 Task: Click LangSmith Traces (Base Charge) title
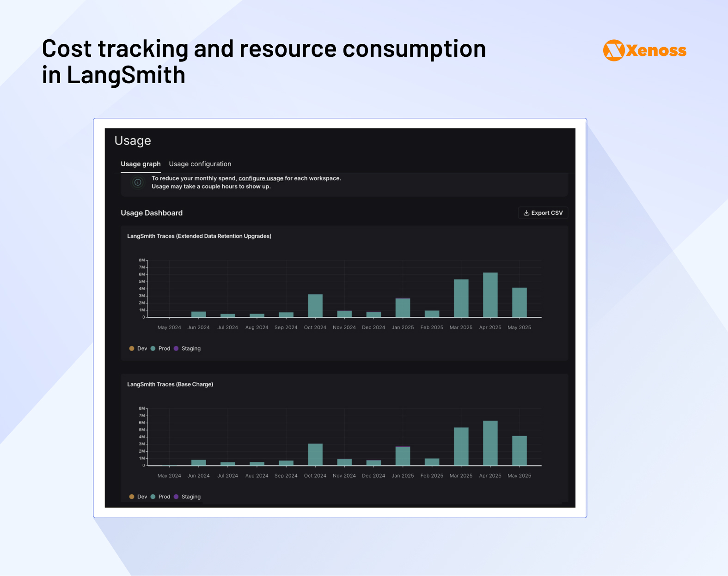coord(170,384)
